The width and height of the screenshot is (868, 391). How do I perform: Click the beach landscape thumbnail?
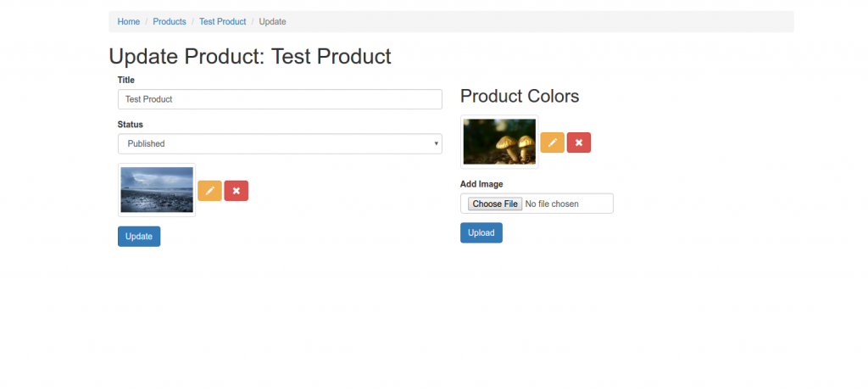[157, 190]
